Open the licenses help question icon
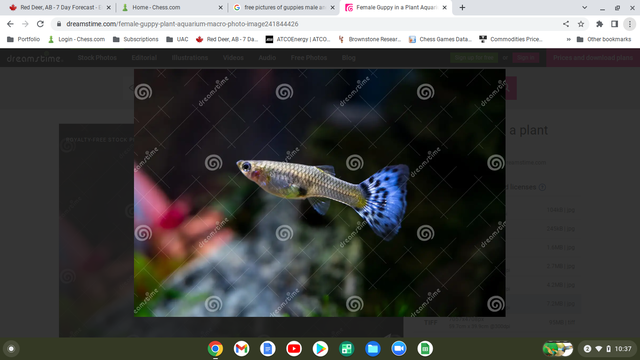The width and height of the screenshot is (640, 360). 542,187
